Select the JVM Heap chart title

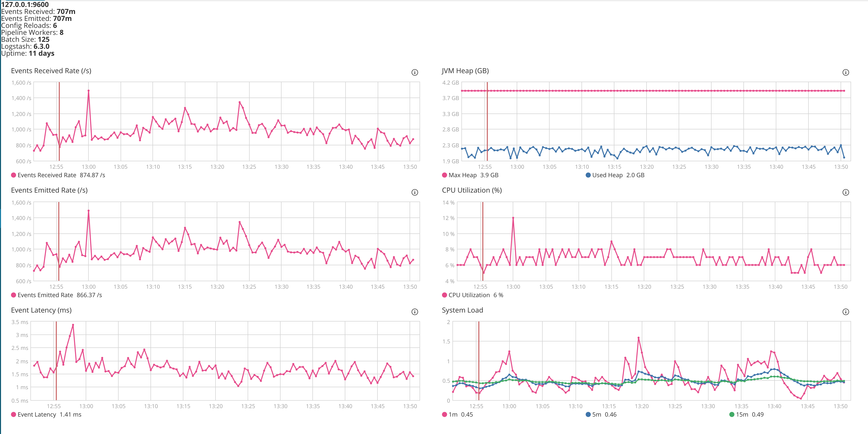pyautogui.click(x=465, y=71)
